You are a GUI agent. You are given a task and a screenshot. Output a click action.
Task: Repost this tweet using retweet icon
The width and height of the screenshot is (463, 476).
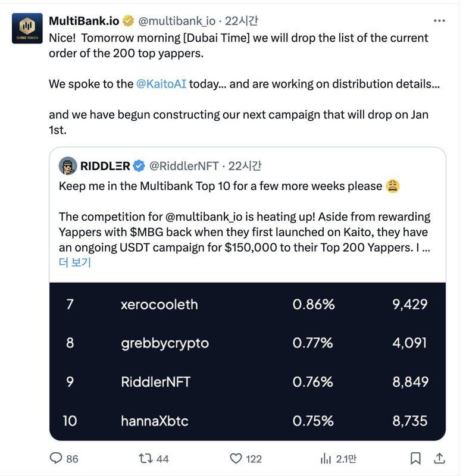[x=145, y=458]
